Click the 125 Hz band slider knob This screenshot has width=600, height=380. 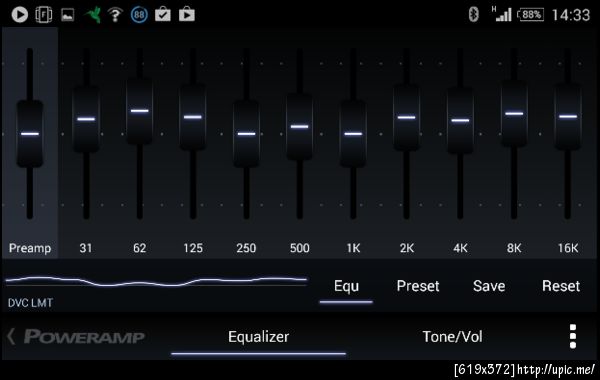(193, 117)
